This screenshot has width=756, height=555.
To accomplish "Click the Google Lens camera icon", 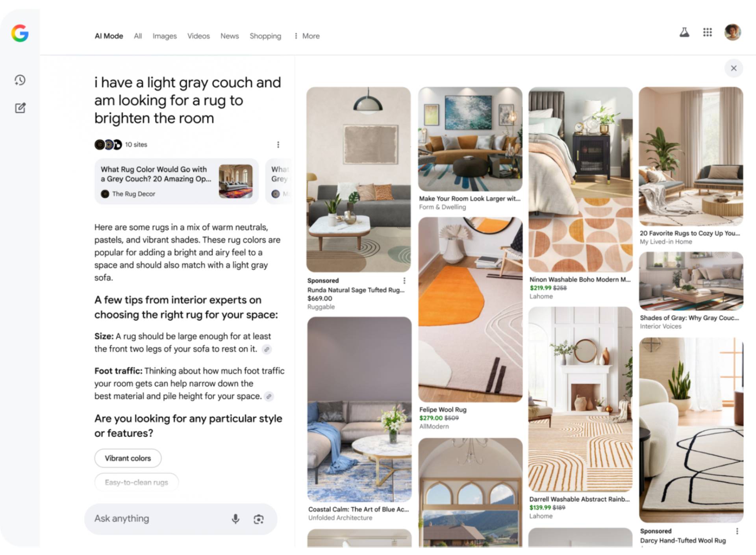I will (x=259, y=519).
